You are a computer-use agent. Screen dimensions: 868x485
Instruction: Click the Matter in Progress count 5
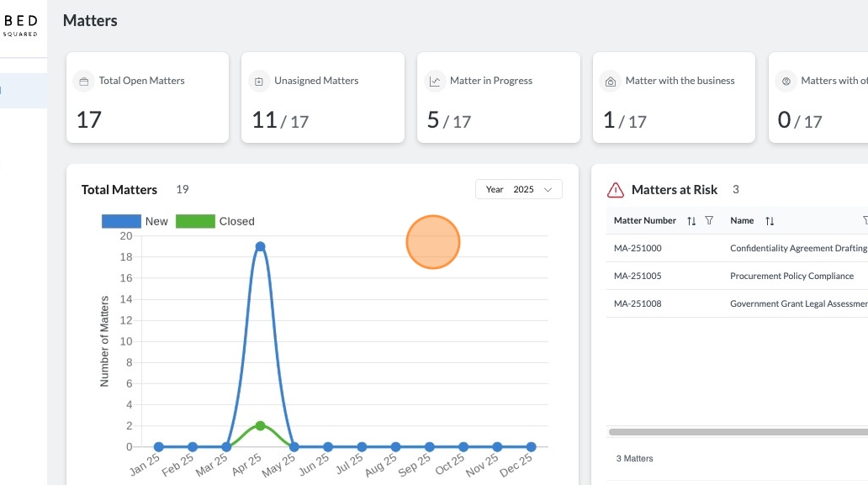pos(433,120)
